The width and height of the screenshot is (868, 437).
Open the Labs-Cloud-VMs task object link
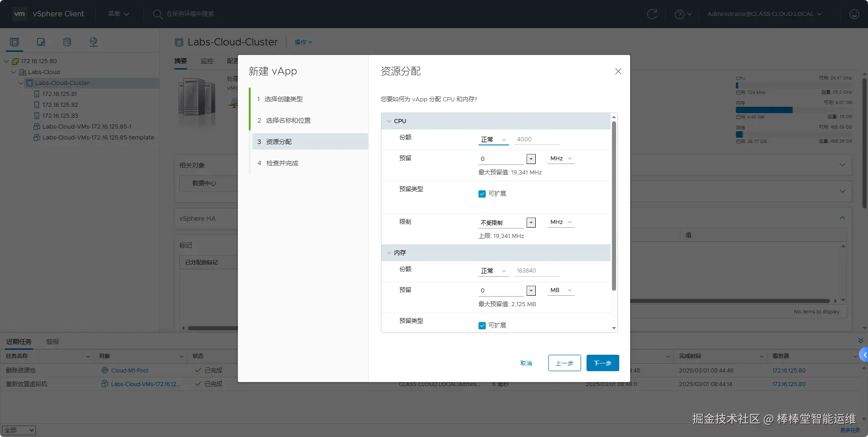pos(146,384)
